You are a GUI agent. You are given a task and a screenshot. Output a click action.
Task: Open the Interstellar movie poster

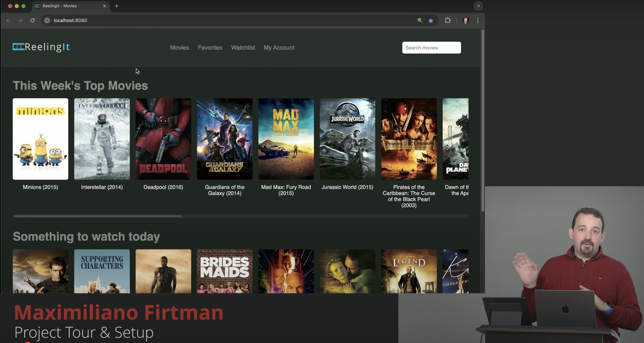(x=102, y=139)
